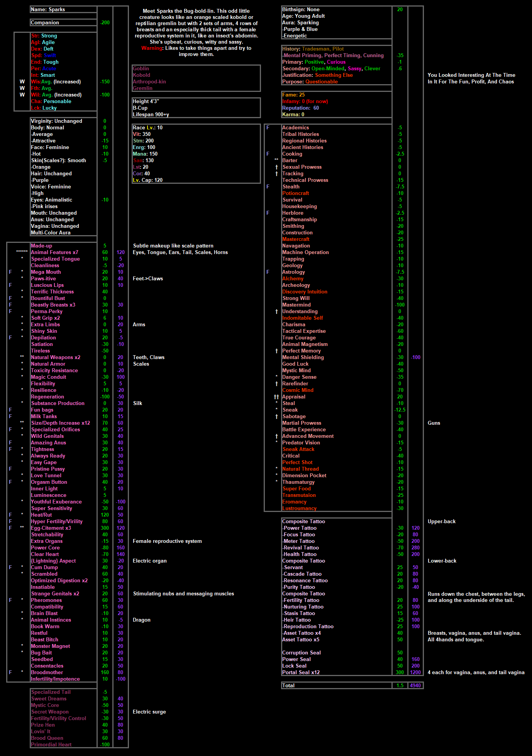Click the 'Primordial Heart' perk row
This screenshot has height=756, width=532.
click(x=51, y=744)
